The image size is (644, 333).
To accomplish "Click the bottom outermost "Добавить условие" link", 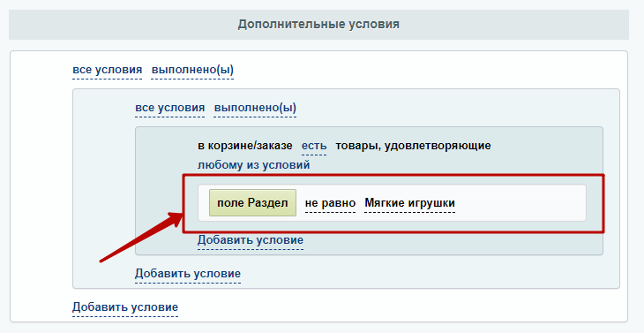I will 125,307.
